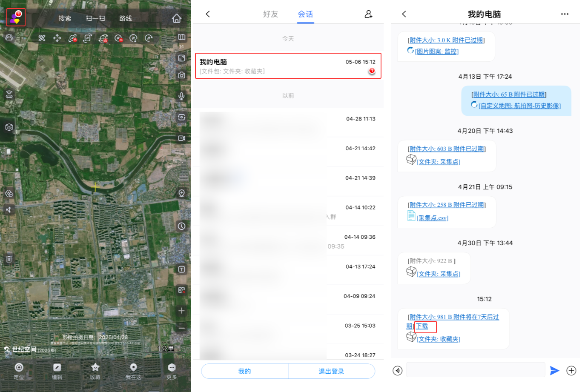Zoom in the map with the plus button

pyautogui.click(x=181, y=311)
